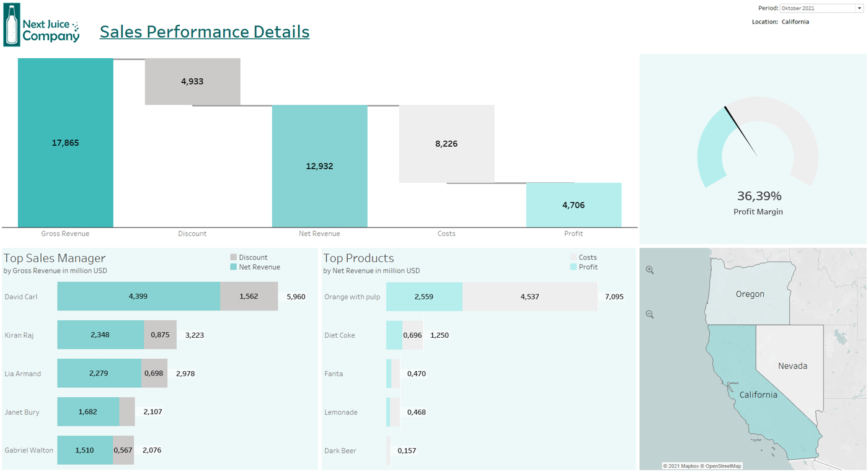This screenshot has height=471, width=868.
Task: Click the Gross Revenue waterfall bar
Action: [x=65, y=143]
